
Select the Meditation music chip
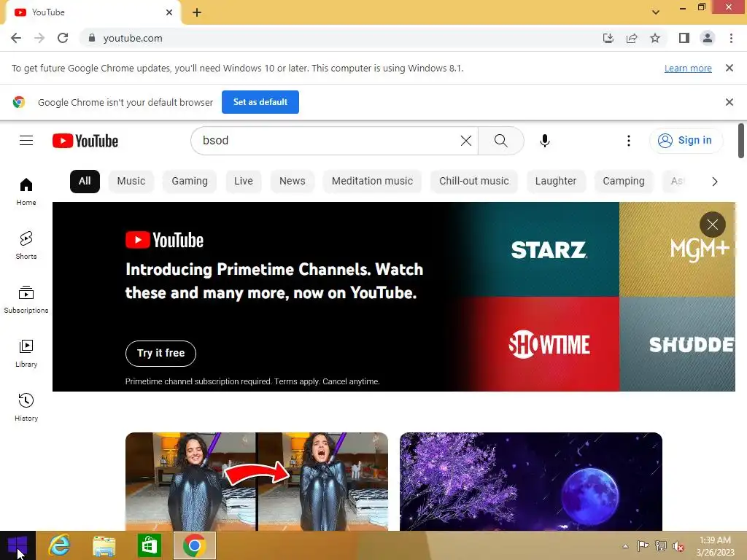(372, 181)
